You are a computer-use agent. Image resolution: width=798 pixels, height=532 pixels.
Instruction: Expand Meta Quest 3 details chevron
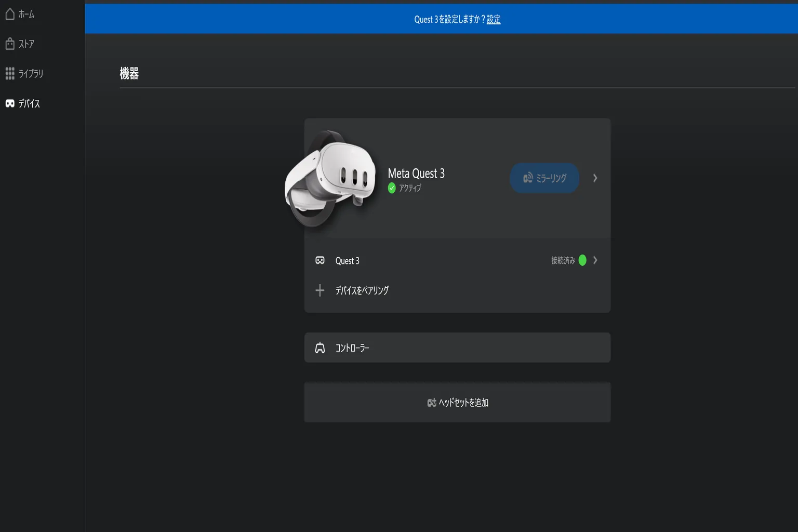click(595, 178)
